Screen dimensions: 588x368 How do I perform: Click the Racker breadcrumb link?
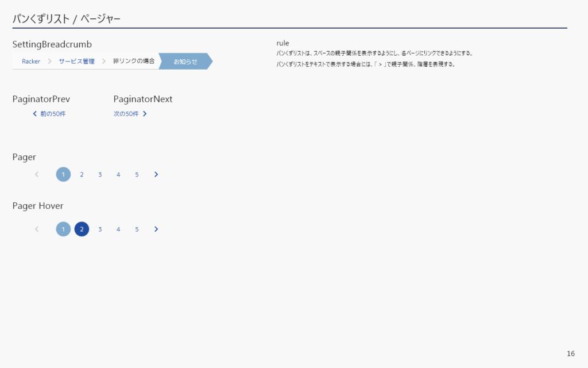click(x=31, y=62)
